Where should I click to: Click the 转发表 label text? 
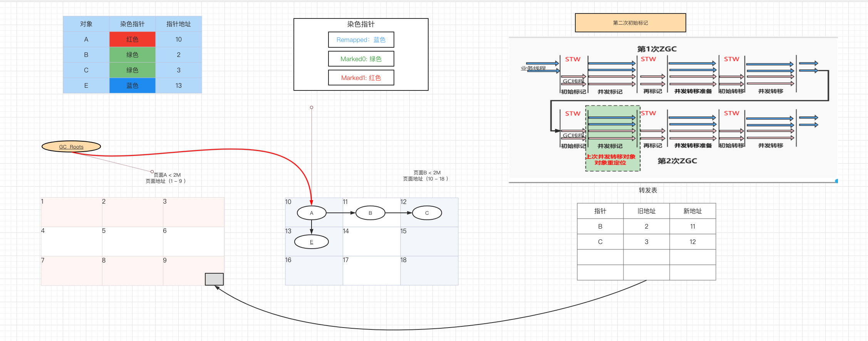[648, 190]
